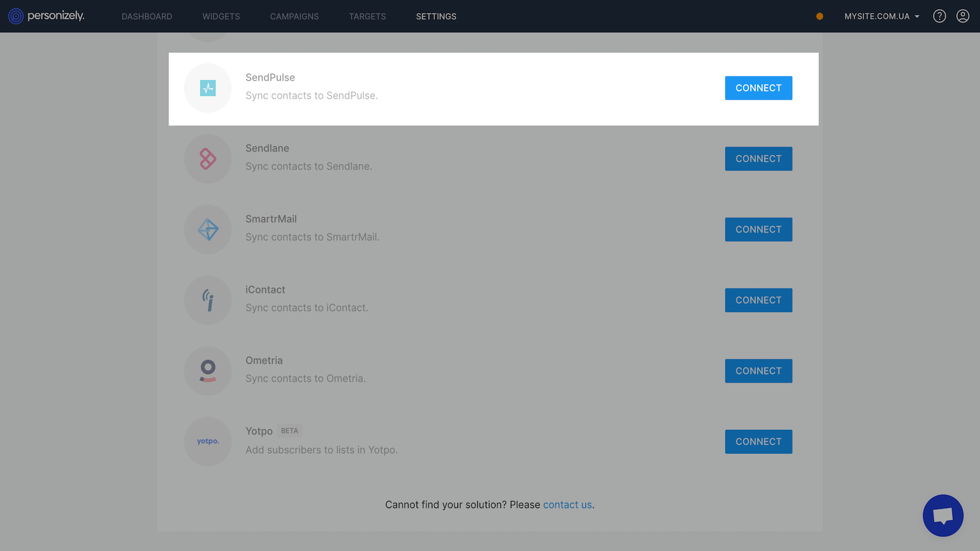Go to the Dashboard tab
This screenshot has width=980, height=551.
[146, 17]
